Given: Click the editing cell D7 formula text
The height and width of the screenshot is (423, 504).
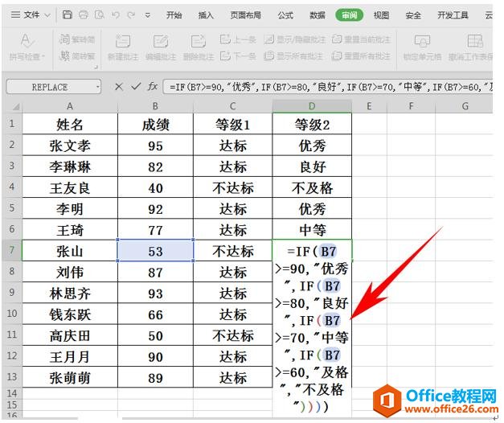Looking at the screenshot, I should click(x=312, y=328).
